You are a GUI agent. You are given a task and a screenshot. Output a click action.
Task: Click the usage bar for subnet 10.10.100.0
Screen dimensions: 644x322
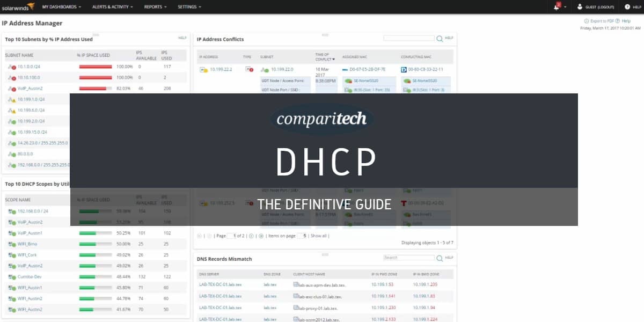(x=96, y=78)
